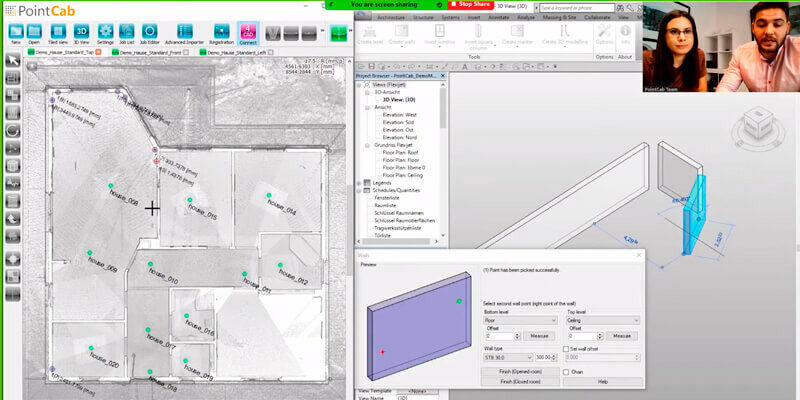Collapse the Views (Flexijet) tree node
The height and width of the screenshot is (400, 800).
359,85
